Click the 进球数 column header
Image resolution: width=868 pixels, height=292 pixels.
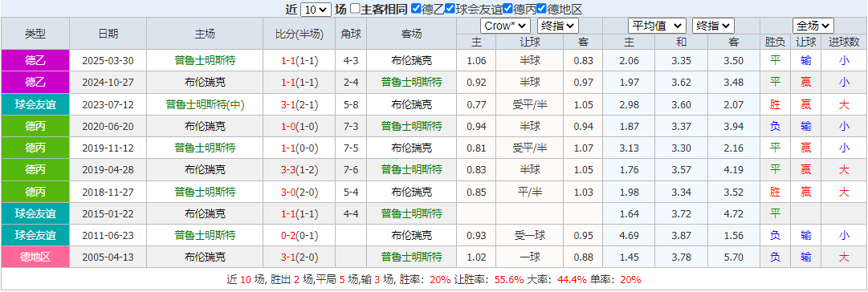coord(844,42)
